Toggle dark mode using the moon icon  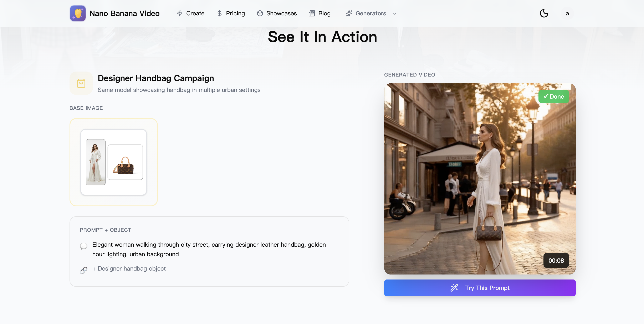pos(544,13)
